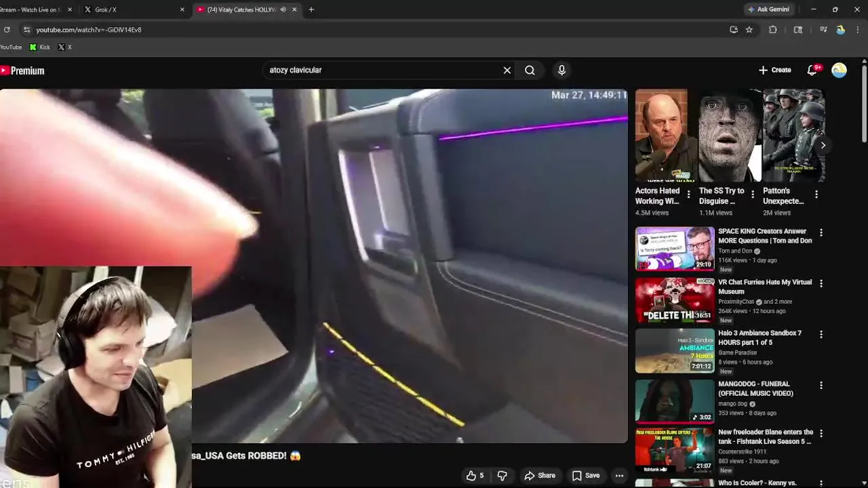868x488 pixels.
Task: Go to YouTube Premium home logo
Action: point(22,70)
